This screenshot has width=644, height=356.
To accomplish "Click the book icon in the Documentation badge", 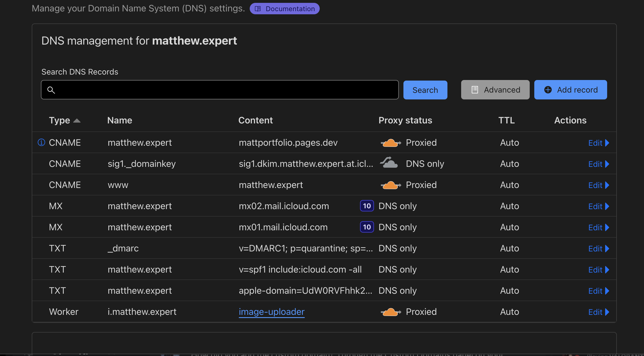I will click(x=258, y=9).
